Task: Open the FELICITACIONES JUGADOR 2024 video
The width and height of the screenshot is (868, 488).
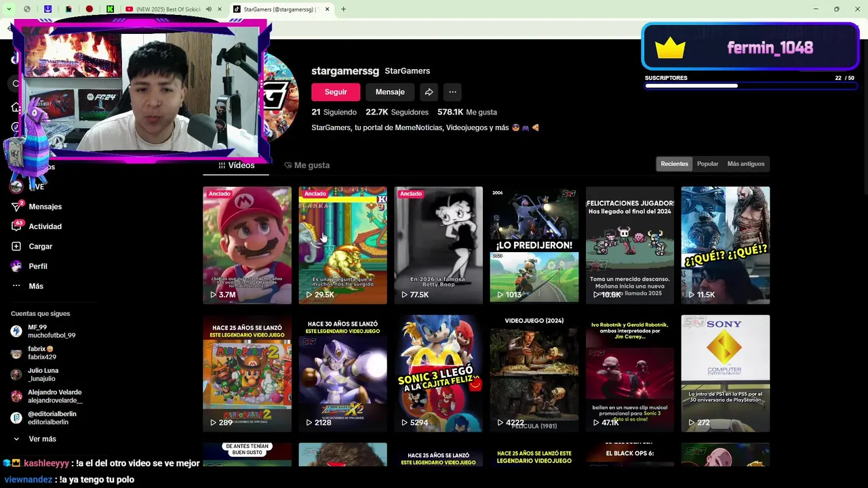Action: 629,245
